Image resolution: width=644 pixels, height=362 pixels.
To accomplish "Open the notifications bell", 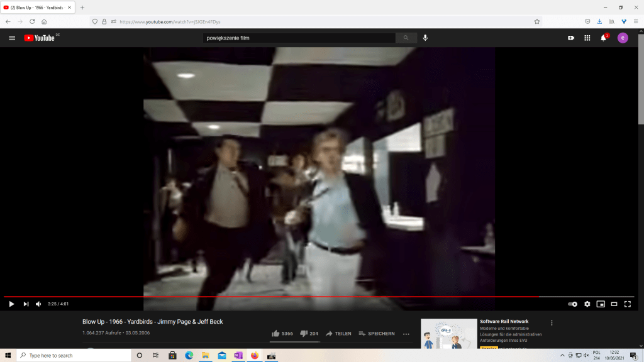I will click(x=603, y=38).
